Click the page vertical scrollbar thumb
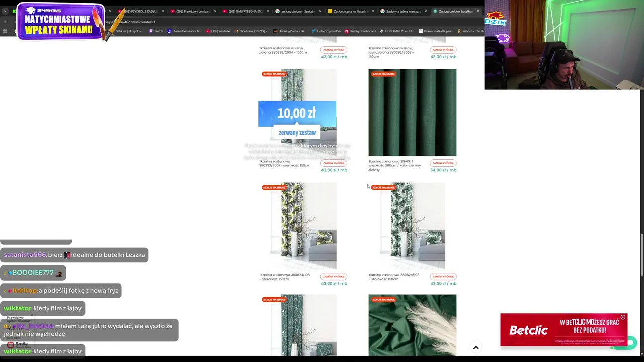 click(641, 255)
